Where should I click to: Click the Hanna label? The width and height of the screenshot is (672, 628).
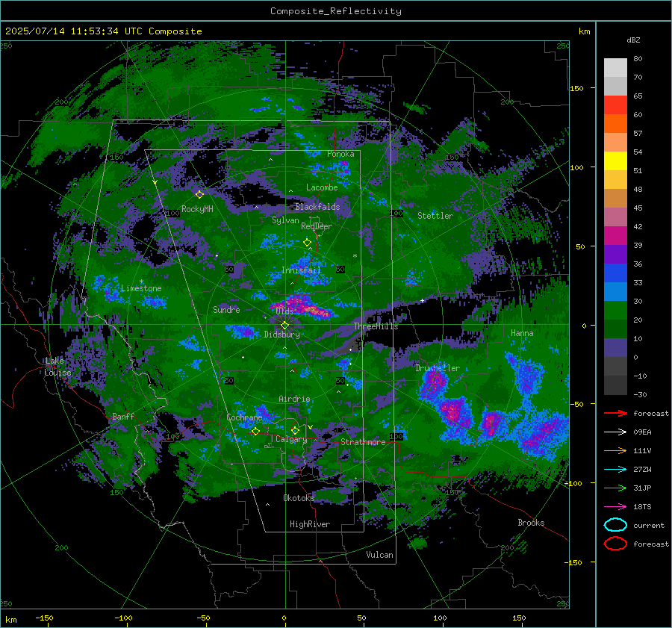click(522, 333)
